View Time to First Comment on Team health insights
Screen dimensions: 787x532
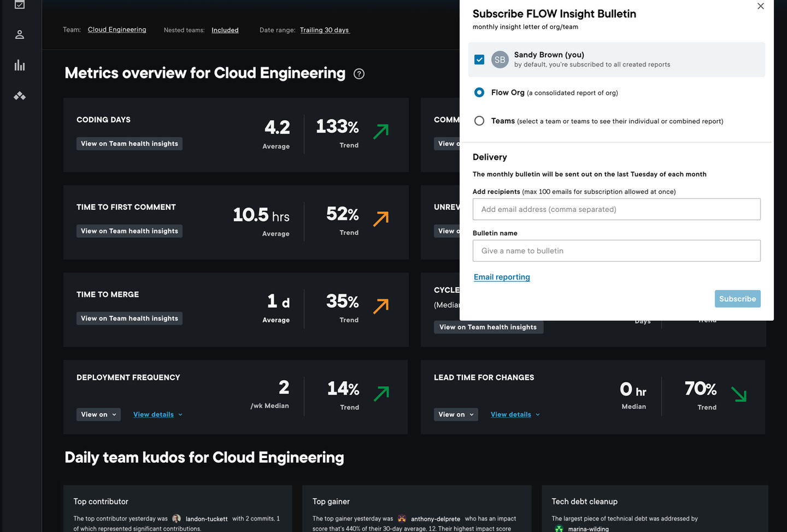[130, 231]
